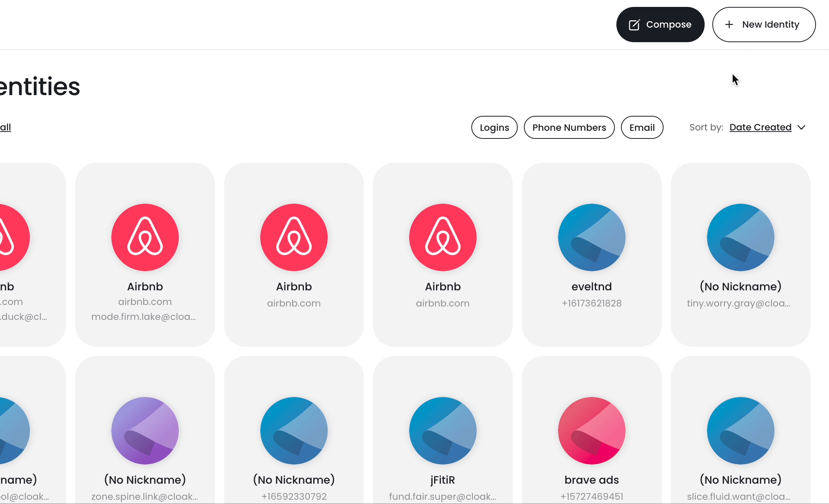This screenshot has height=504, width=829.
Task: Select the middle Airbnb card without email
Action: [x=294, y=254]
